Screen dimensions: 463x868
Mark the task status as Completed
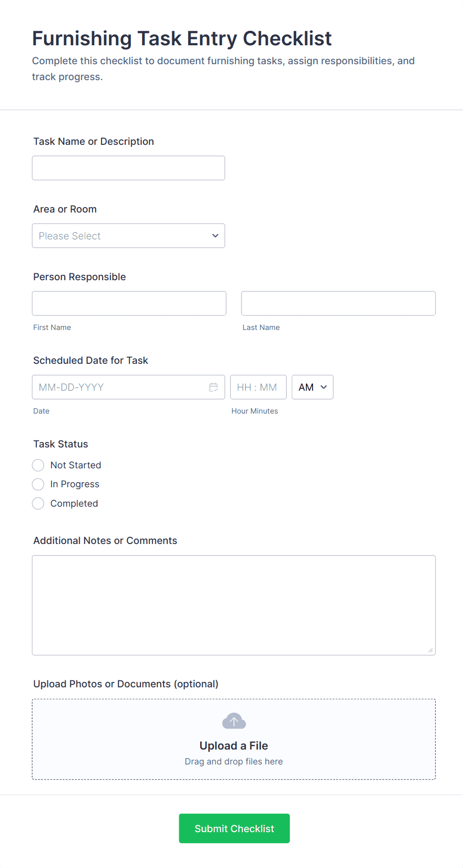pos(38,504)
